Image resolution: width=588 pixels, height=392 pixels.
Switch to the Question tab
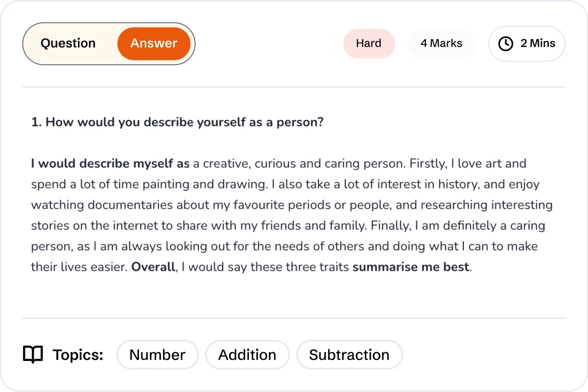68,43
